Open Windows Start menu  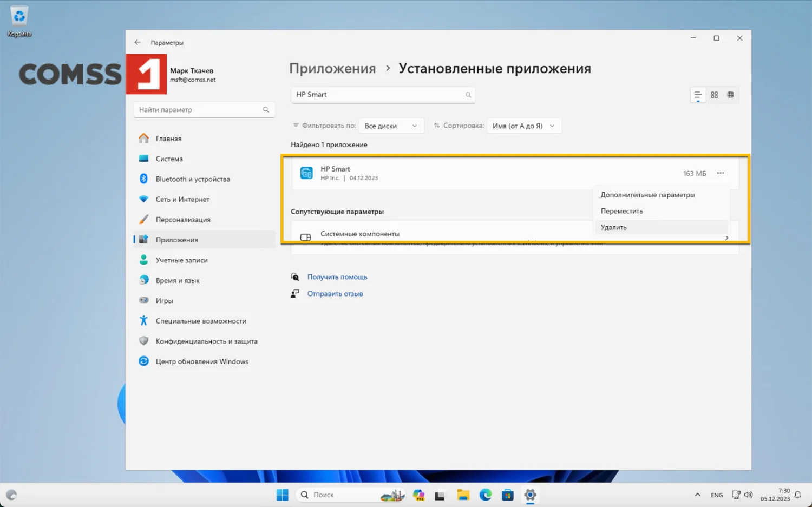click(282, 495)
